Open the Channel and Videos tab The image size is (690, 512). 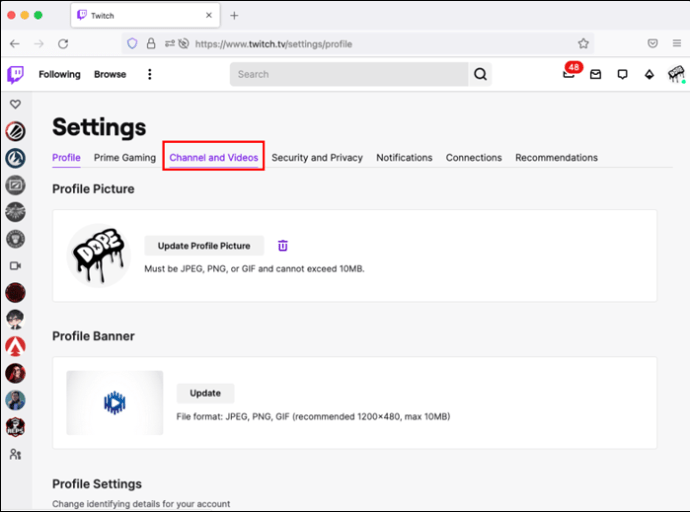213,157
